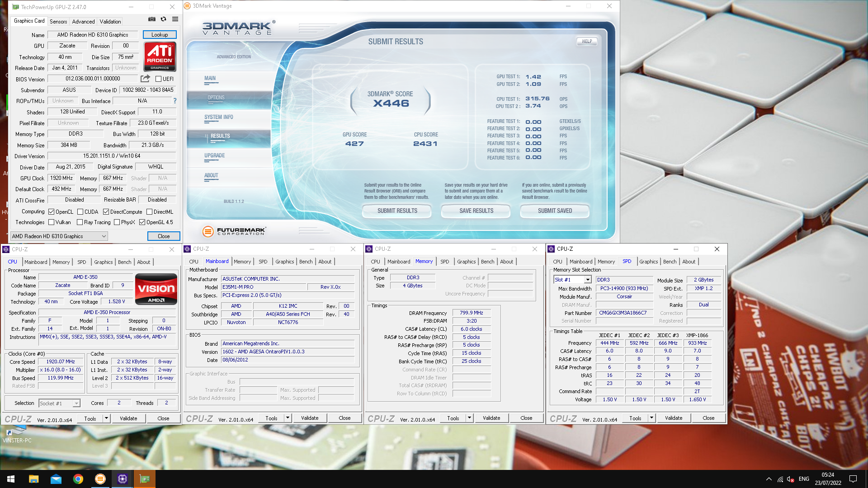This screenshot has height=488, width=868.
Task: Click the muted volume tray icon
Action: click(x=791, y=479)
